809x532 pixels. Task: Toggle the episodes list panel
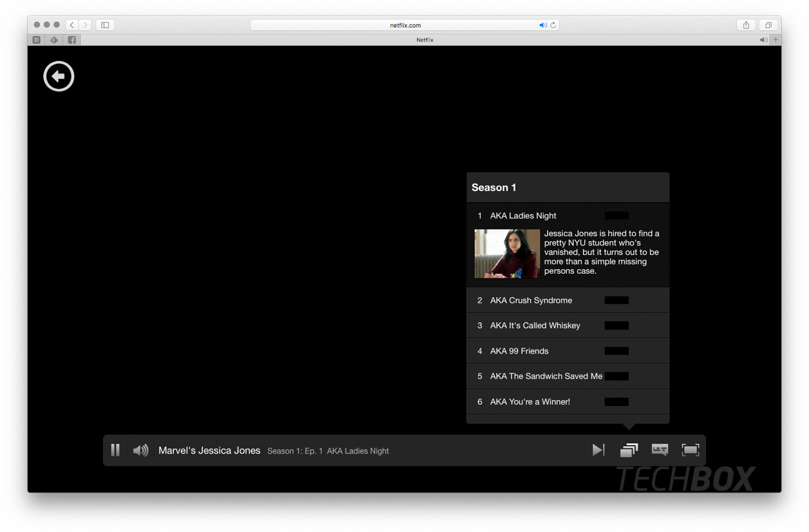629,450
